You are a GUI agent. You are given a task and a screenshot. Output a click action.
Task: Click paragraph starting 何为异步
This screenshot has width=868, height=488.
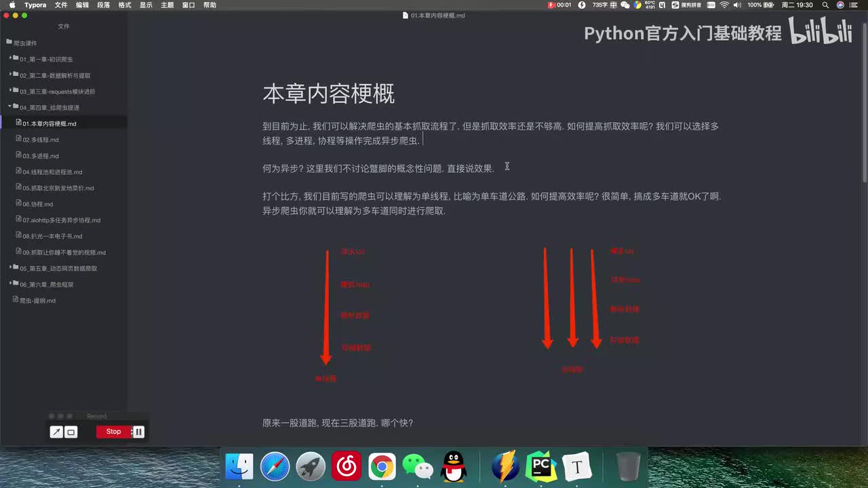[378, 168]
